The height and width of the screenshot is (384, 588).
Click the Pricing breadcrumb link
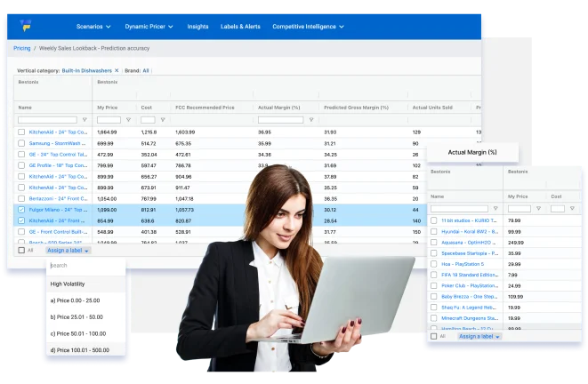21,48
